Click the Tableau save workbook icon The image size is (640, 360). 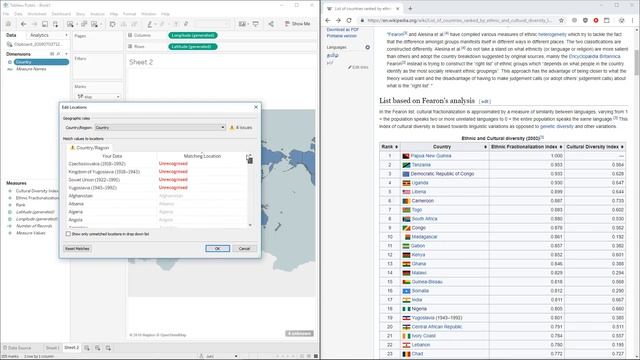pos(45,24)
